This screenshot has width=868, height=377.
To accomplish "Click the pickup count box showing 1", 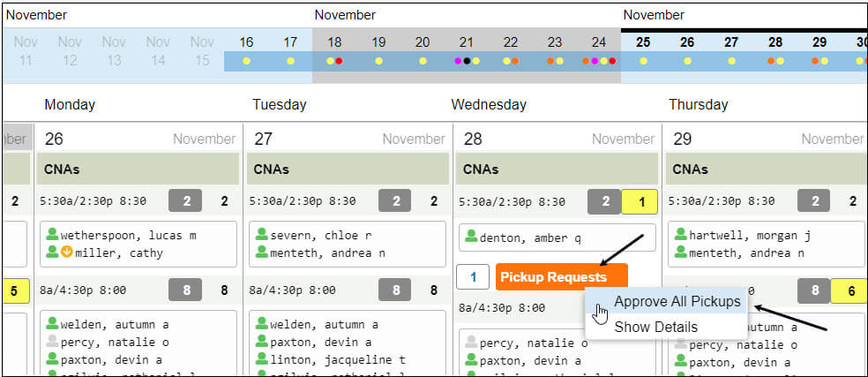I will (473, 276).
